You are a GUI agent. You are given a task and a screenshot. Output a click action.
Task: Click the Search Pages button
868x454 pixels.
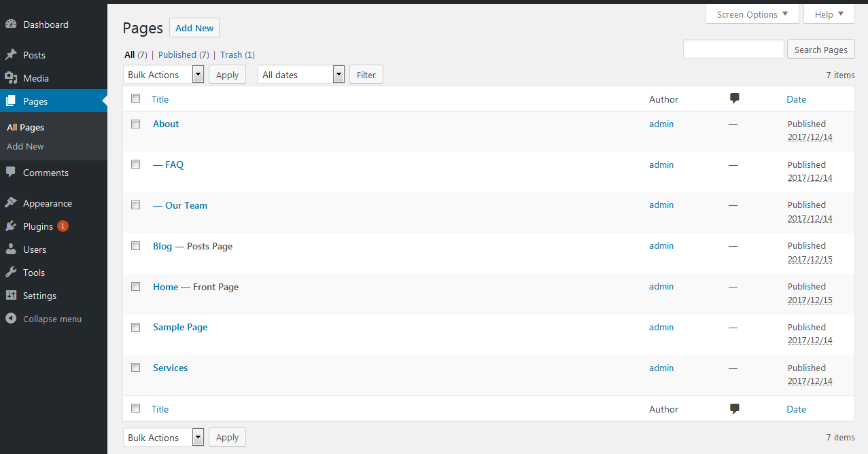click(821, 50)
